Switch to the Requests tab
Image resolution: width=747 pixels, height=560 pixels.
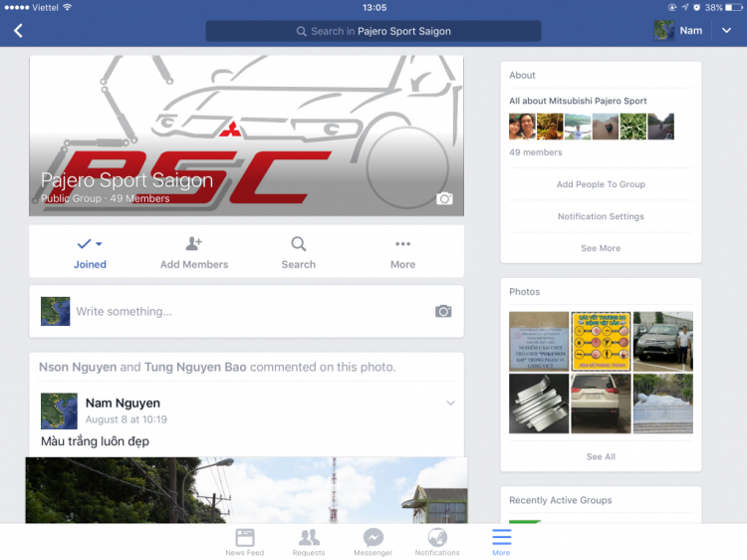[x=309, y=542]
